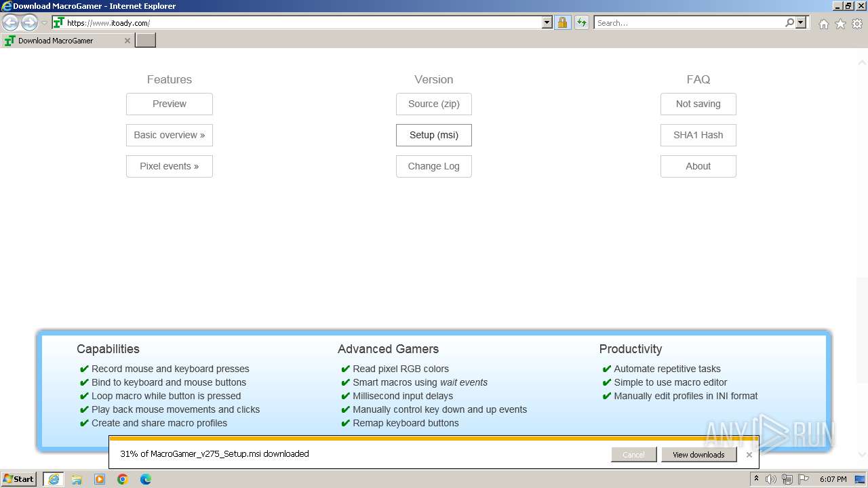The width and height of the screenshot is (868, 488).
Task: Click the 6:07 PM clock
Action: point(833,479)
